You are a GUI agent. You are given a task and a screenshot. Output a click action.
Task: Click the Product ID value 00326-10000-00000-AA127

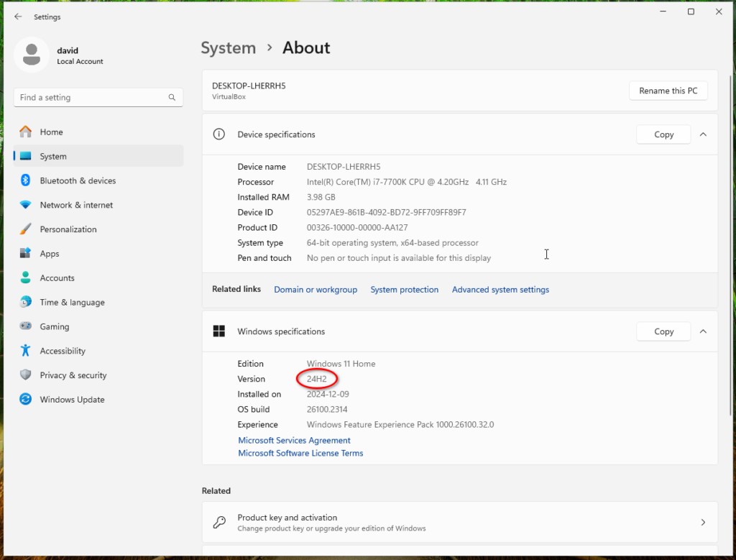(357, 227)
